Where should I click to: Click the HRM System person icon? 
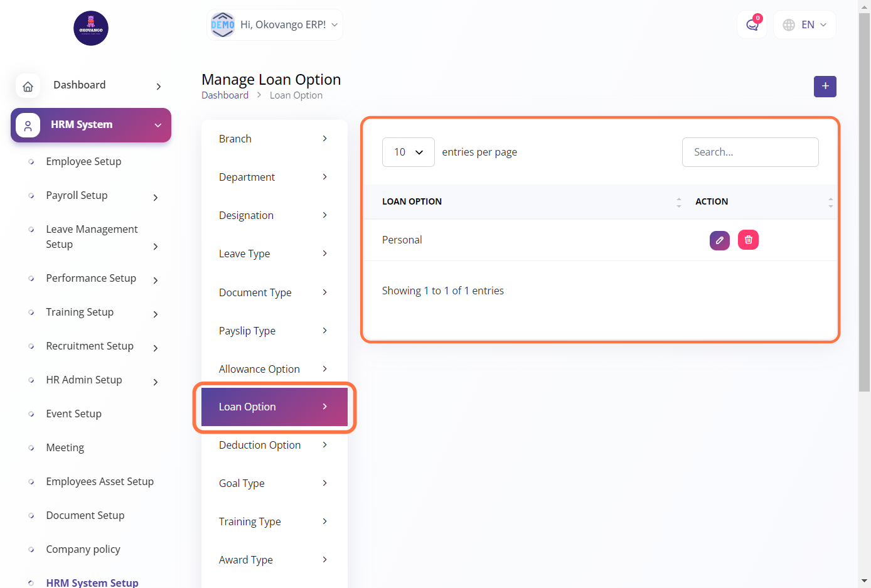(28, 126)
